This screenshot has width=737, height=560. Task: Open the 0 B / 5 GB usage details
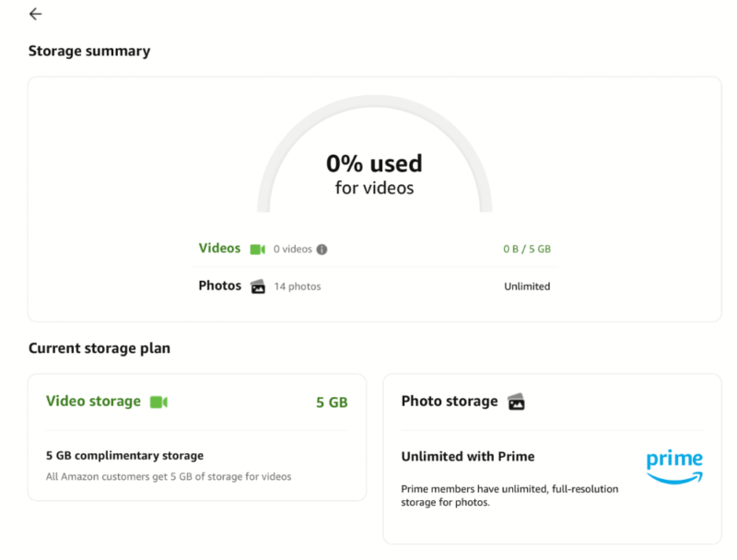tap(525, 248)
